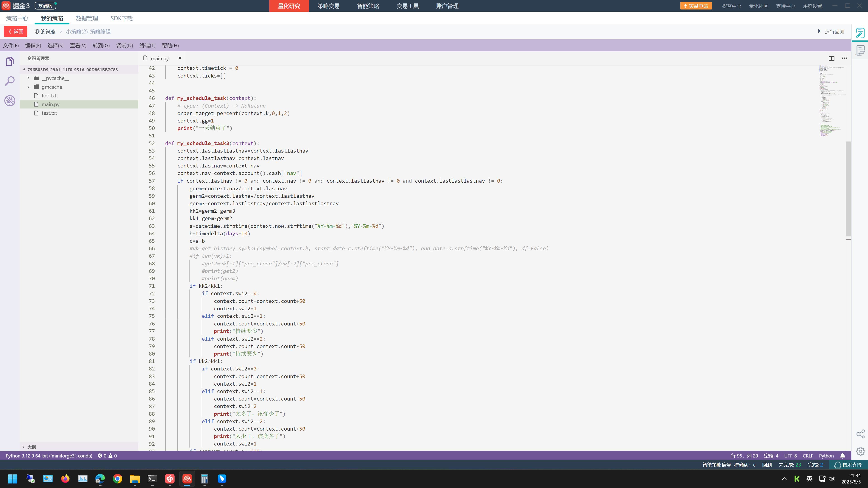This screenshot has height=488, width=868.
Task: Open the editor more actions ellipsis
Action: pos(844,58)
